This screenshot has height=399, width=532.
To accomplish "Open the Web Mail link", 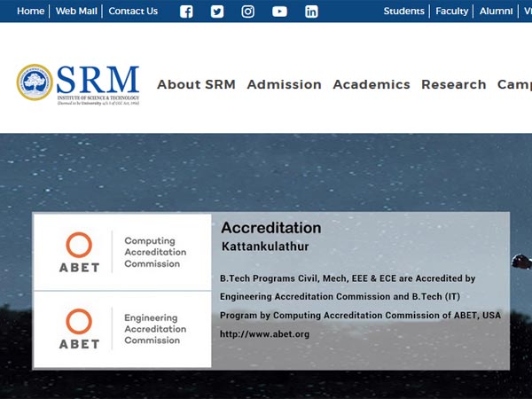I will pyautogui.click(x=76, y=12).
